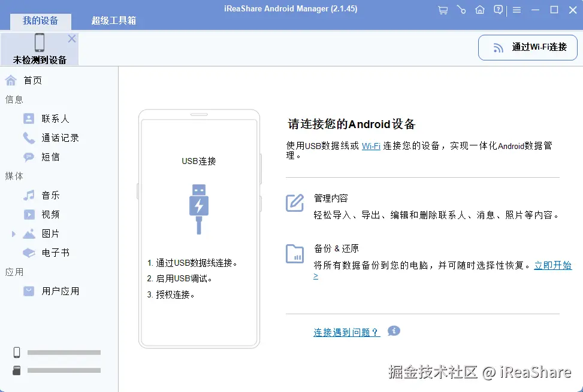Click the music note icon beside 音乐
583x392 pixels.
click(x=29, y=195)
